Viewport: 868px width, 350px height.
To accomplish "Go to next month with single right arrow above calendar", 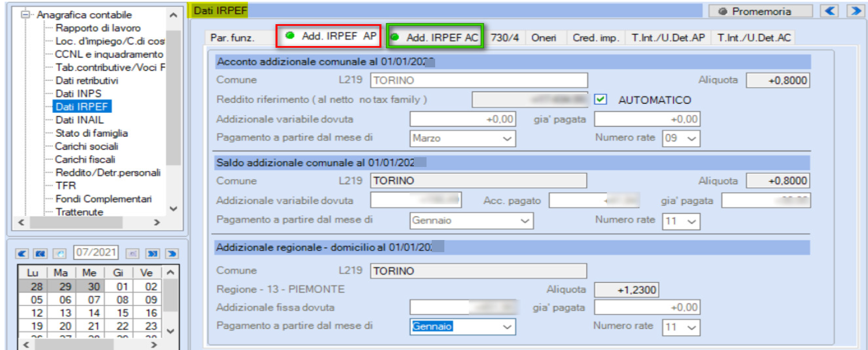I will 172,253.
